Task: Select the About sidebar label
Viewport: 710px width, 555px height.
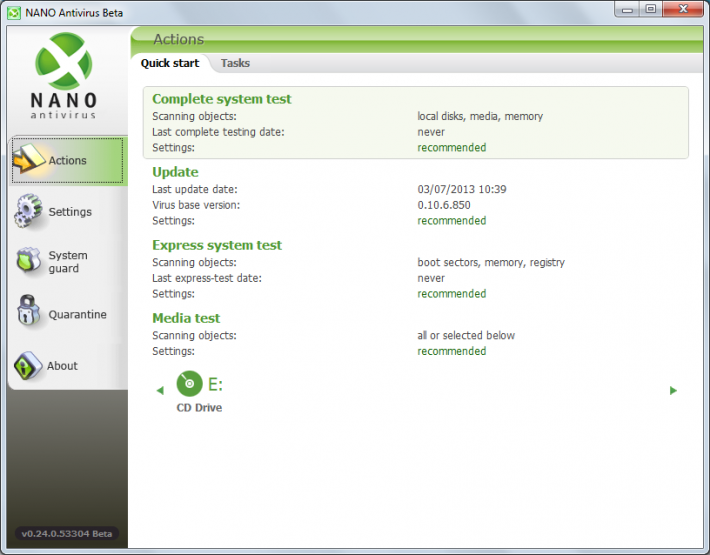Action: [62, 365]
